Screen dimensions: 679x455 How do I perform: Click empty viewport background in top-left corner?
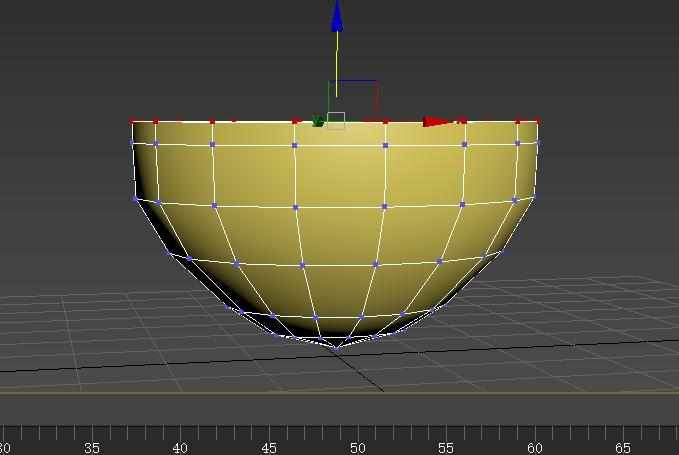[x=50, y=40]
